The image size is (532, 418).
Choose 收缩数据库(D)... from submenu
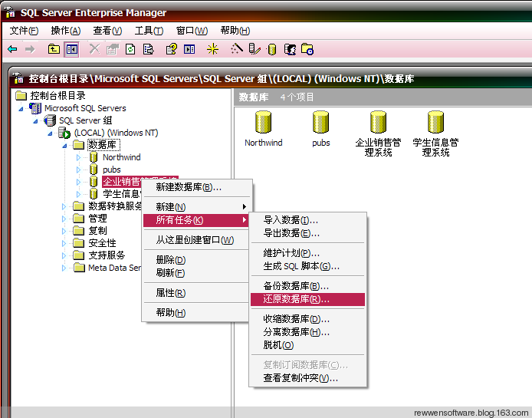307,319
